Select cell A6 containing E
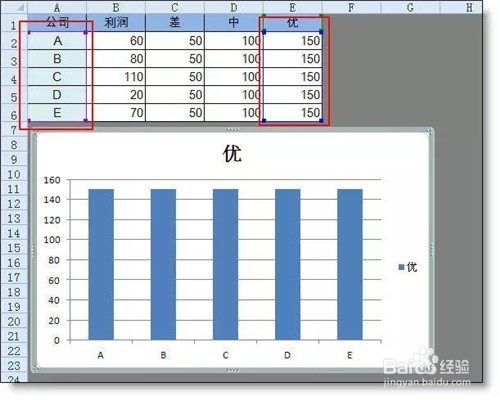The width and height of the screenshot is (500, 400). pos(57,113)
